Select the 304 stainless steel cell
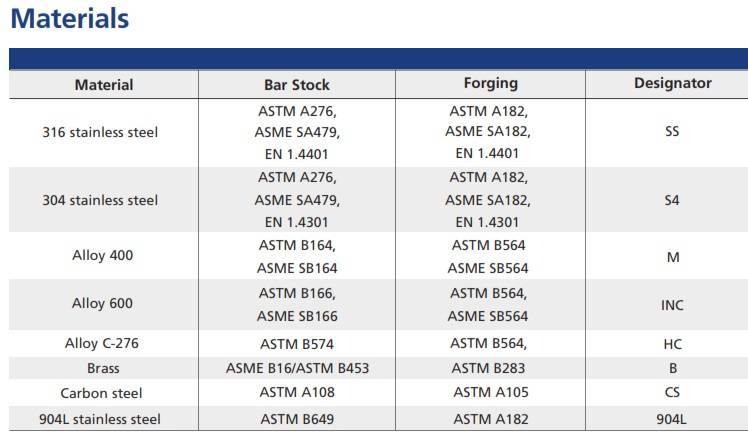Viewport: 748px width, 439px height. tap(100, 200)
